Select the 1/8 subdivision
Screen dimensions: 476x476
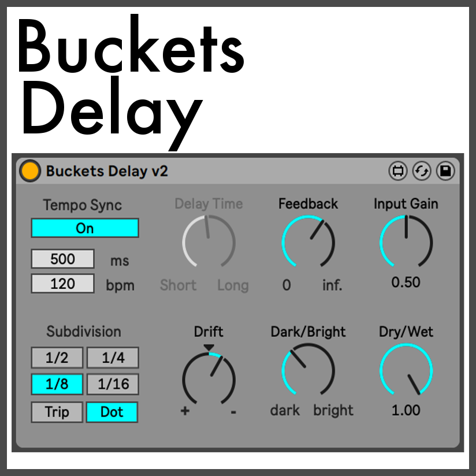tap(57, 384)
